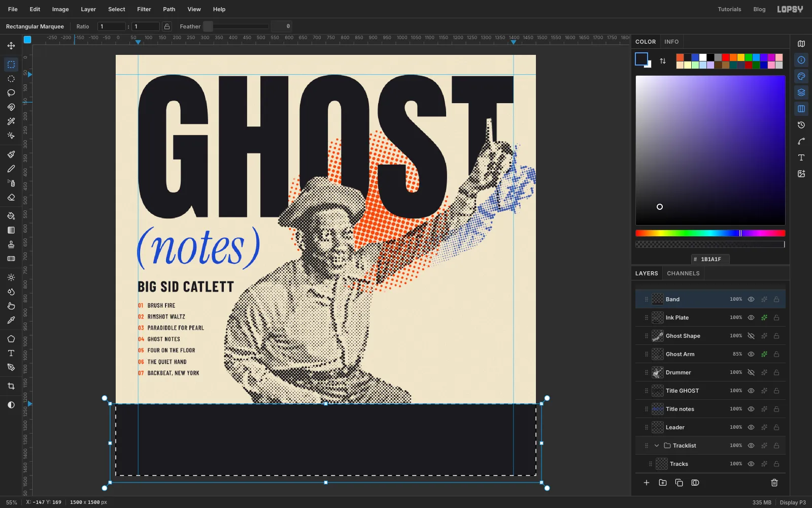The height and width of the screenshot is (508, 812).
Task: Click the hue slider bar
Action: pos(710,233)
